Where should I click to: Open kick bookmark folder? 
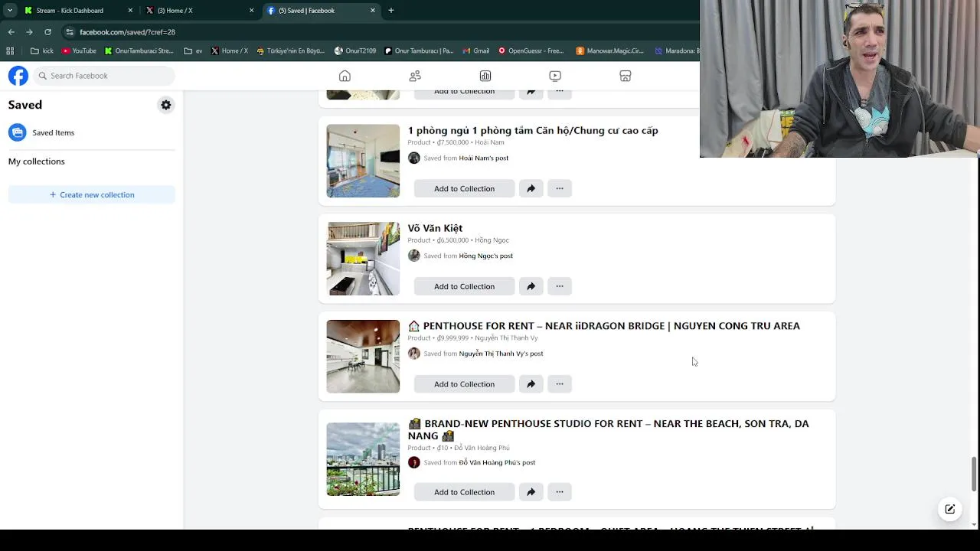coord(42,51)
